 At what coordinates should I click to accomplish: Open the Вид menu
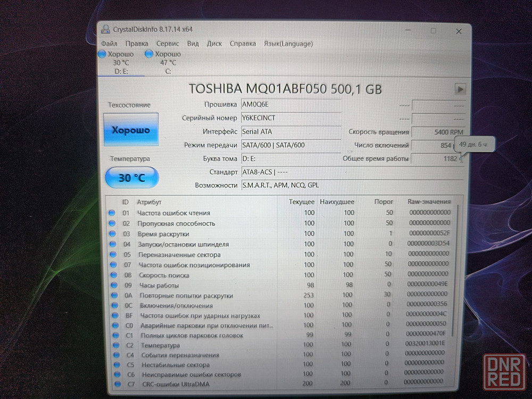[193, 44]
